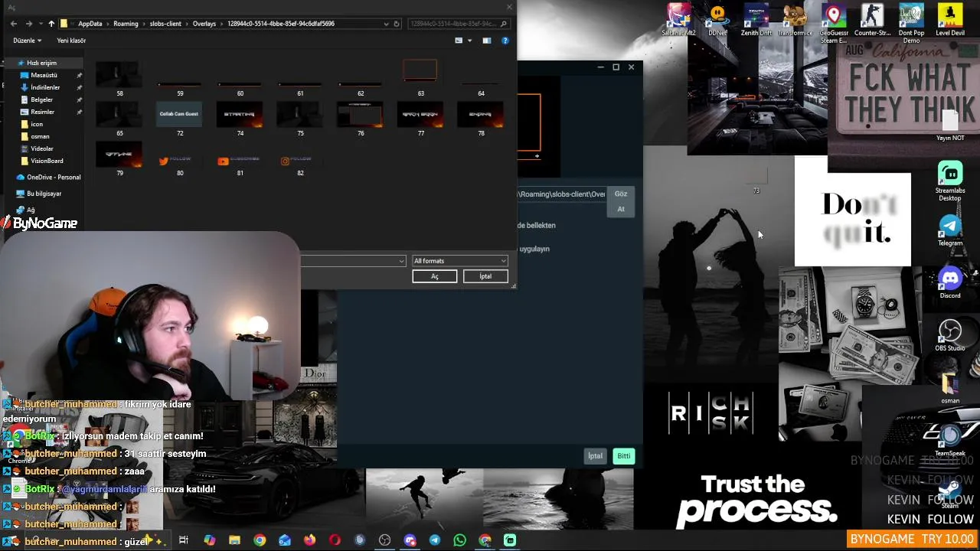Open Discord desktop shortcut
The height and width of the screenshot is (551, 980).
click(950, 282)
